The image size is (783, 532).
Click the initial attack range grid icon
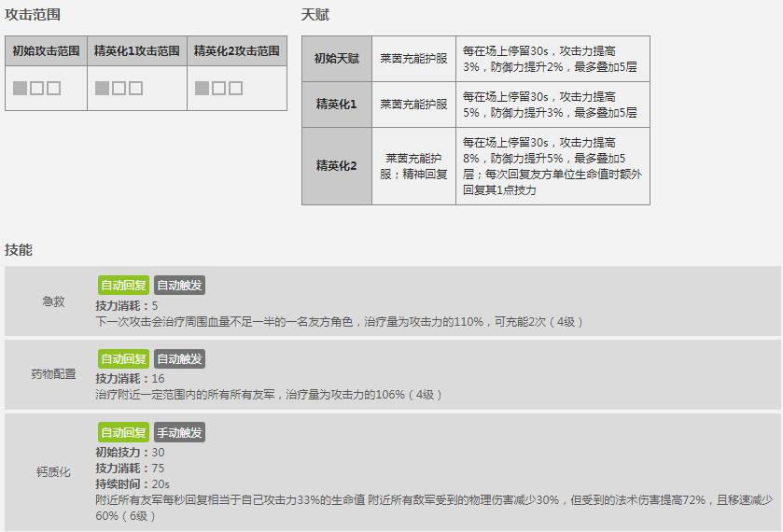37,89
